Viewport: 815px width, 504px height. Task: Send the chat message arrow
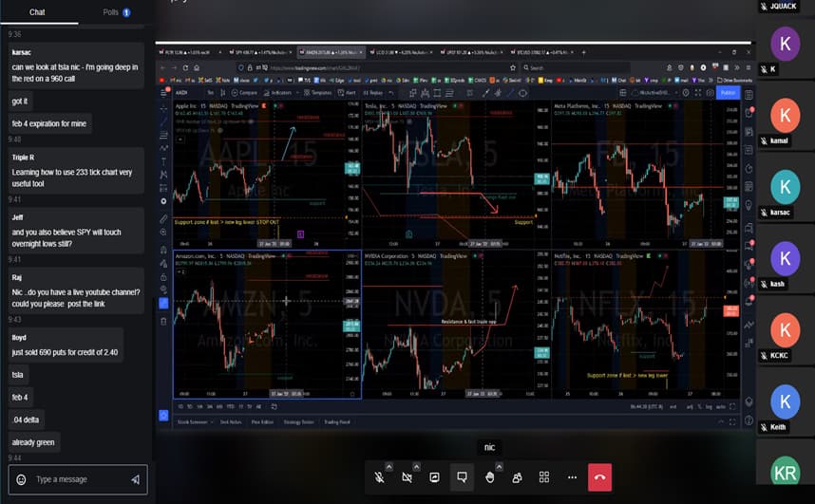135,479
